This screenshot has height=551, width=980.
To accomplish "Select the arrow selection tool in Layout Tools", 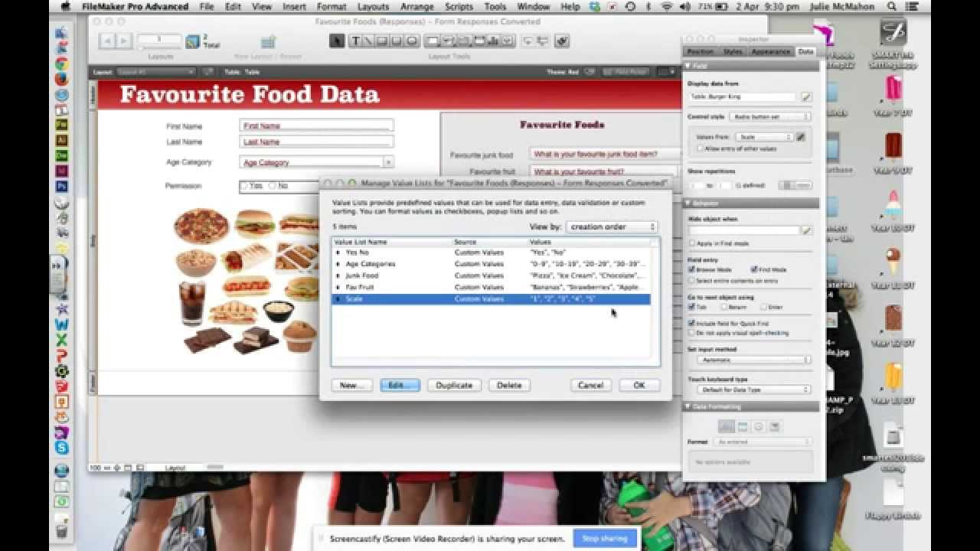I will tap(337, 41).
